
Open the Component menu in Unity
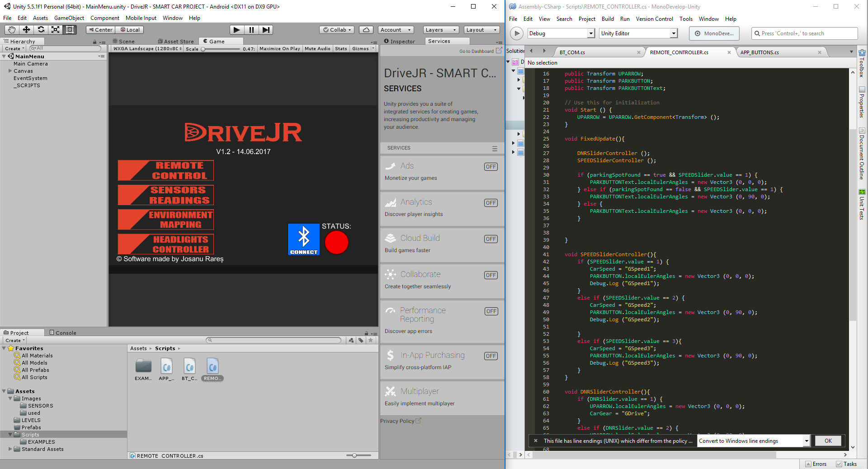tap(105, 18)
